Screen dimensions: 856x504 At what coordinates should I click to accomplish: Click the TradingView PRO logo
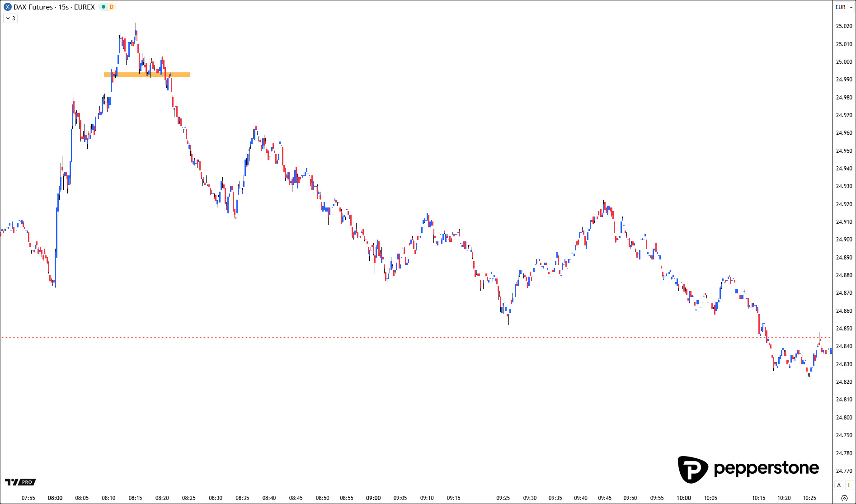coord(20,482)
